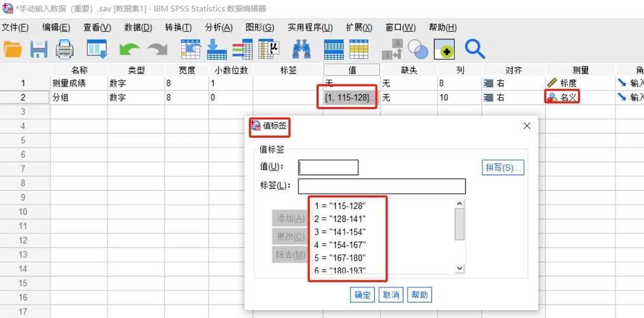Open the 分析(A) menu

coord(219,27)
